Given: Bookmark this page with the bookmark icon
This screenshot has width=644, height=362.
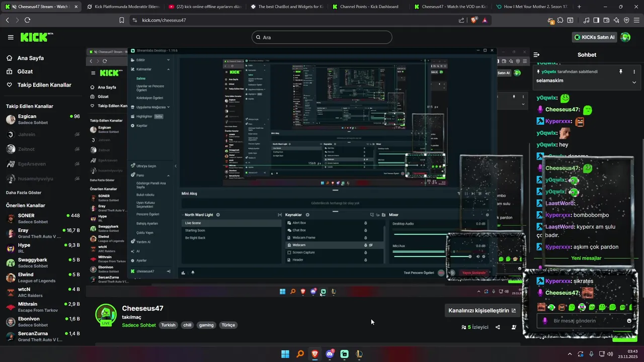Looking at the screenshot, I should point(122,20).
